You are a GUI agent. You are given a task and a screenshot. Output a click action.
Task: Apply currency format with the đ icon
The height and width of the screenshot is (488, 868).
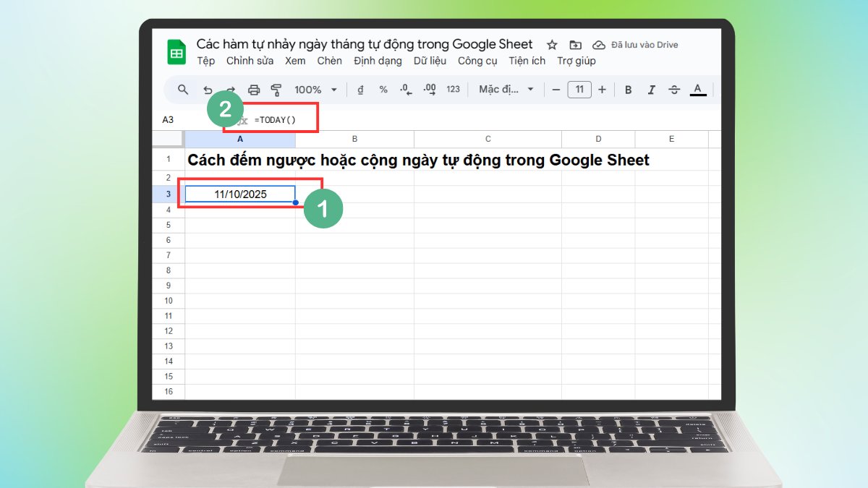pos(360,89)
